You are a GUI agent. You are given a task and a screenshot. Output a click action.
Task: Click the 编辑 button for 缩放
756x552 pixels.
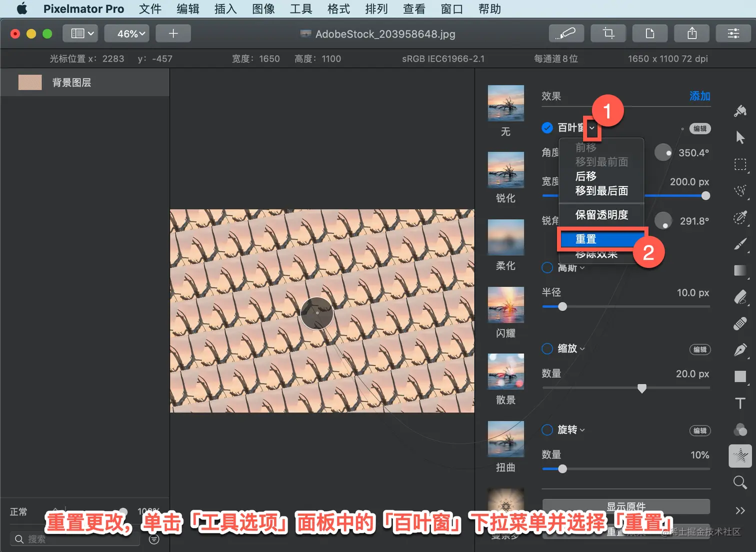pos(700,349)
